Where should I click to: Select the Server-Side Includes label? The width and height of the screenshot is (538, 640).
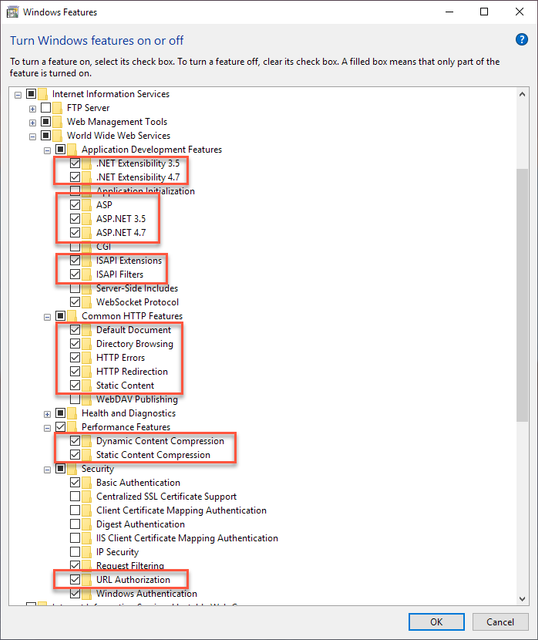pyautogui.click(x=137, y=288)
